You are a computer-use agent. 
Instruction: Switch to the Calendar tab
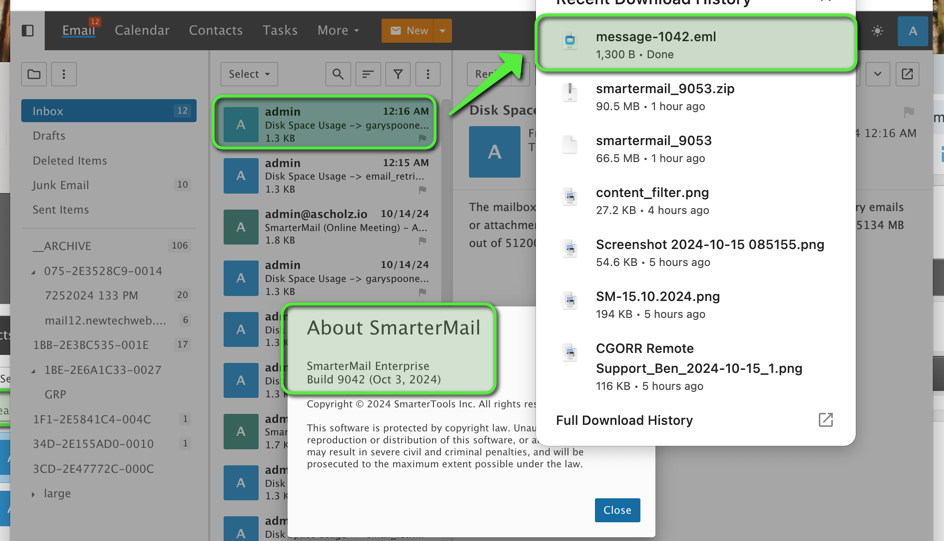[x=142, y=31]
